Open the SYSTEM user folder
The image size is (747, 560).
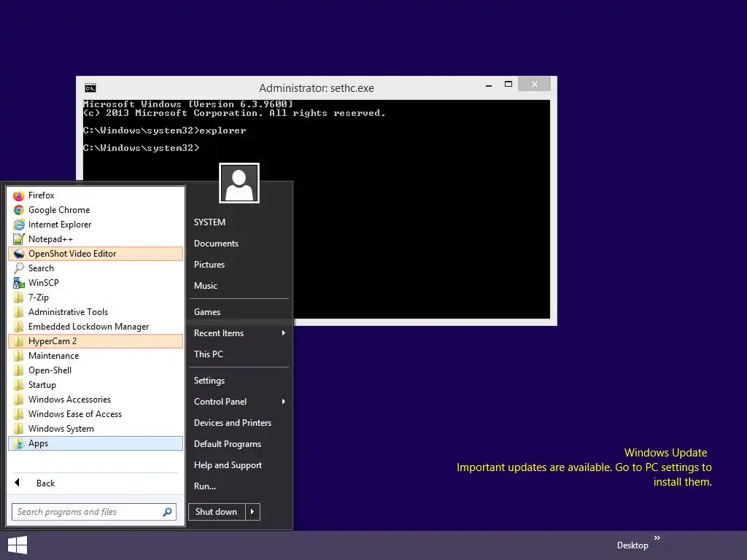coord(239,222)
